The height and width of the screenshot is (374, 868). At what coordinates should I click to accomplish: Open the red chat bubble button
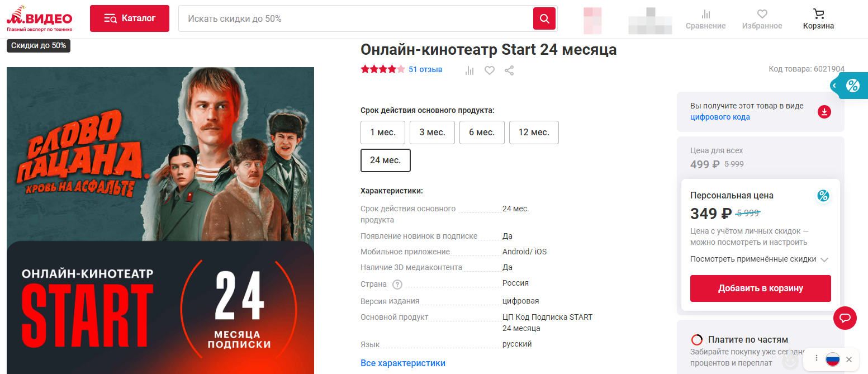pos(845,318)
